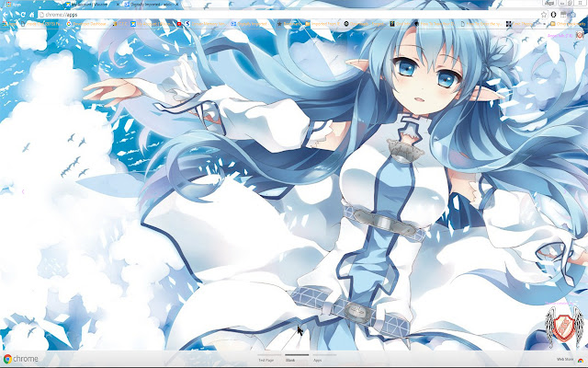Reload the page with refresh icon
Viewport: 588px width, 368px height.
(23, 15)
